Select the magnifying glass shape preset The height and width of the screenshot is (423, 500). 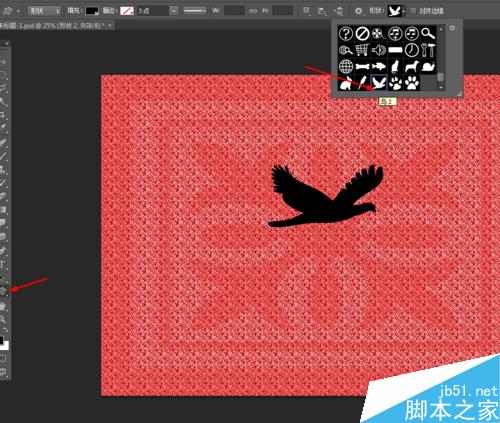pos(428,33)
